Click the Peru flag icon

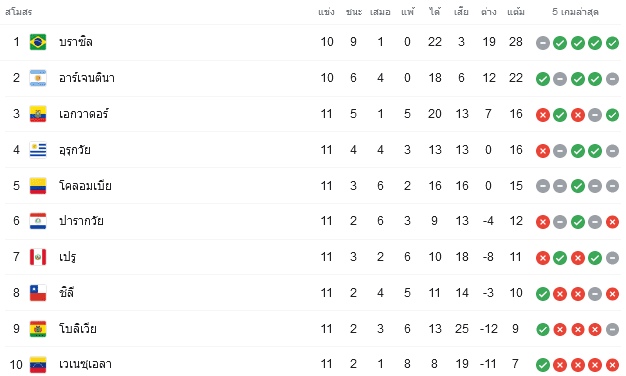click(x=38, y=257)
